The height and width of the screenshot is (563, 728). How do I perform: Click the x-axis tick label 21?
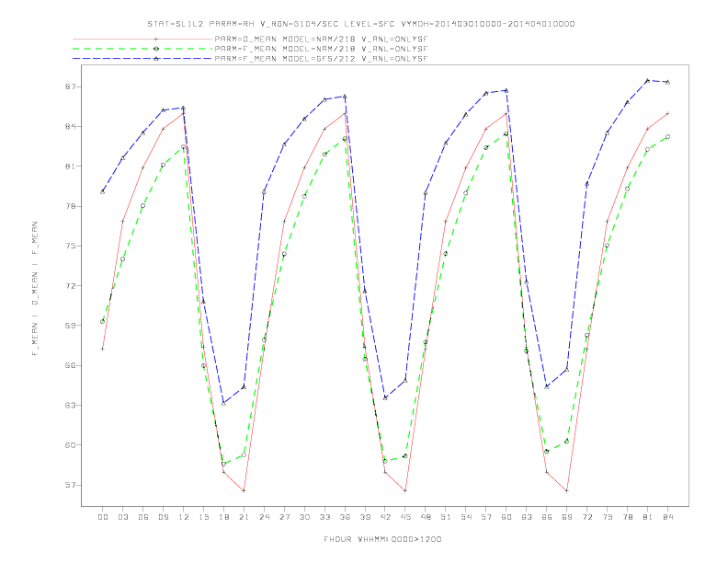244,517
